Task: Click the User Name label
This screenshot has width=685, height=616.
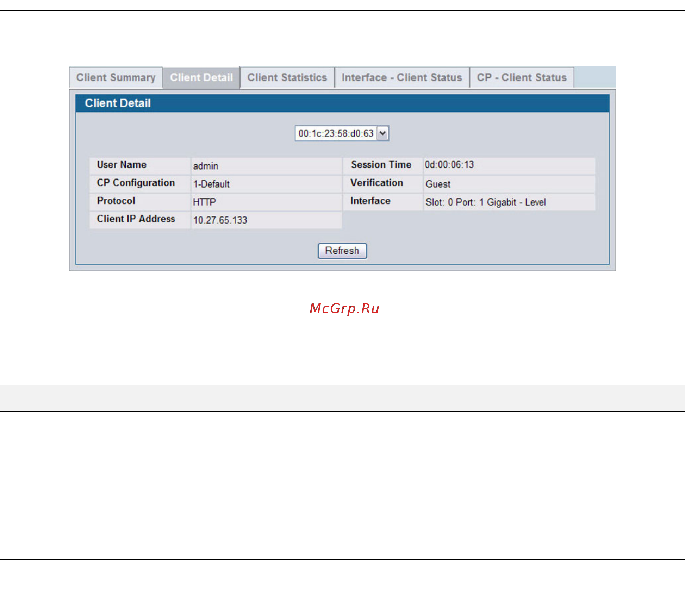Action: 122,165
